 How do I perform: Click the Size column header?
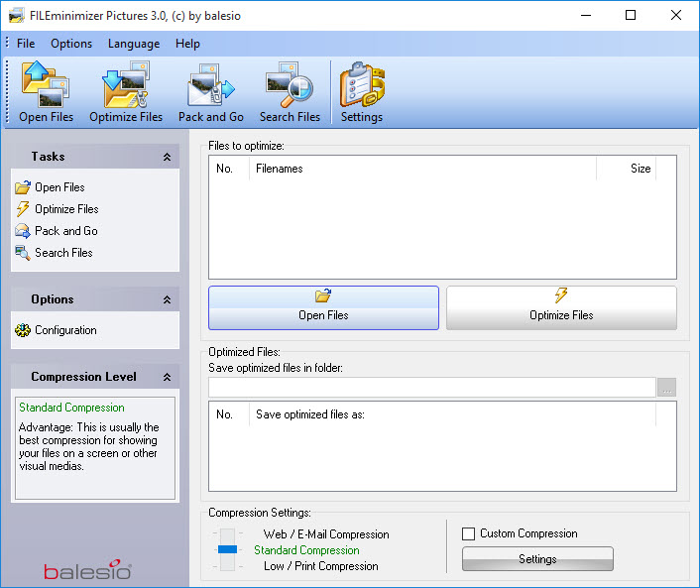[x=627, y=169]
